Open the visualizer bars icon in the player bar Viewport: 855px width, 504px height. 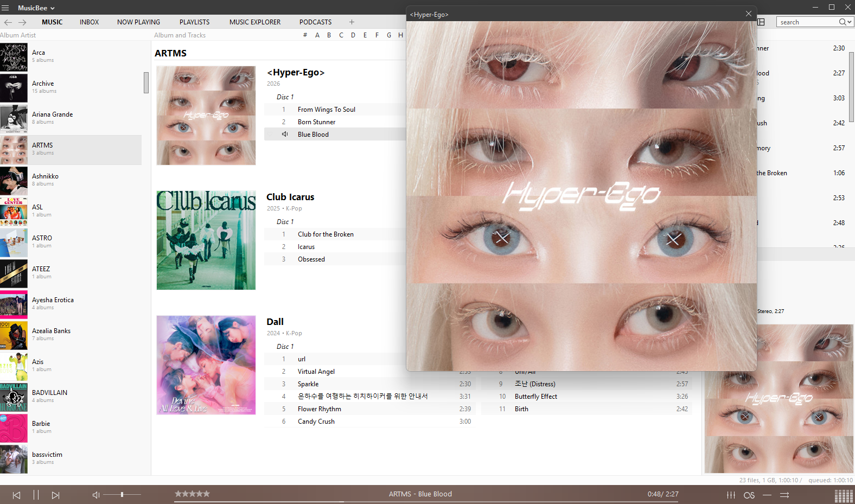pos(844,495)
